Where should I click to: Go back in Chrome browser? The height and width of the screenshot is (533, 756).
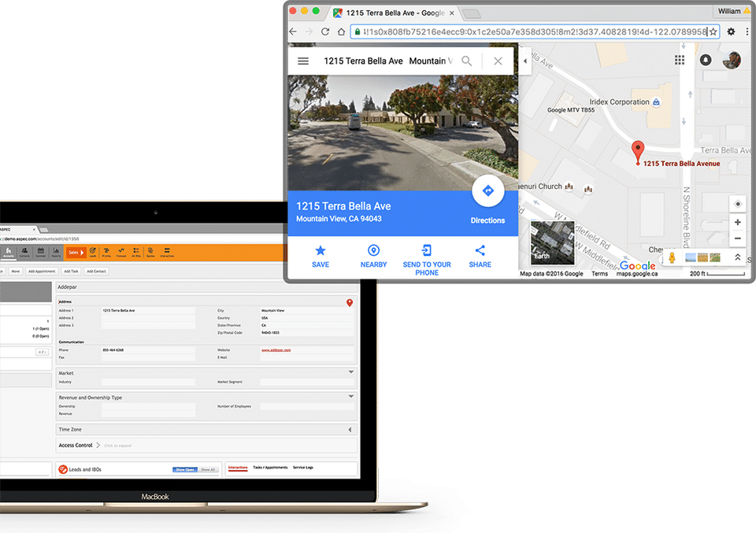293,31
